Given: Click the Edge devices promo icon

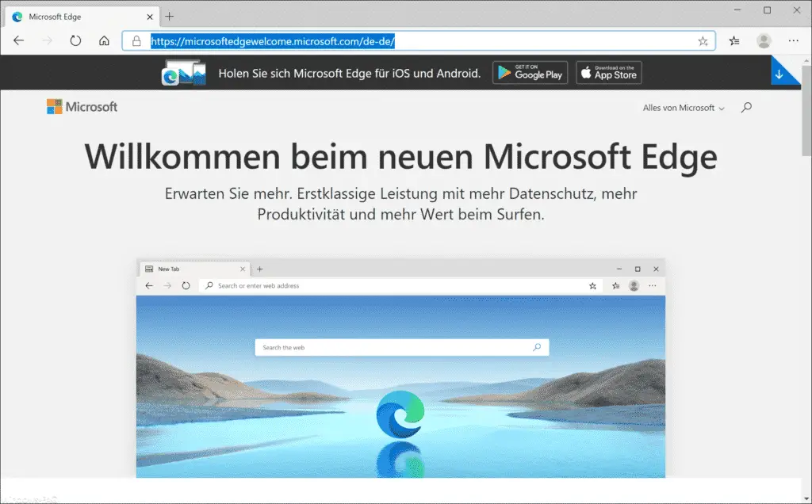Looking at the screenshot, I should pyautogui.click(x=184, y=72).
